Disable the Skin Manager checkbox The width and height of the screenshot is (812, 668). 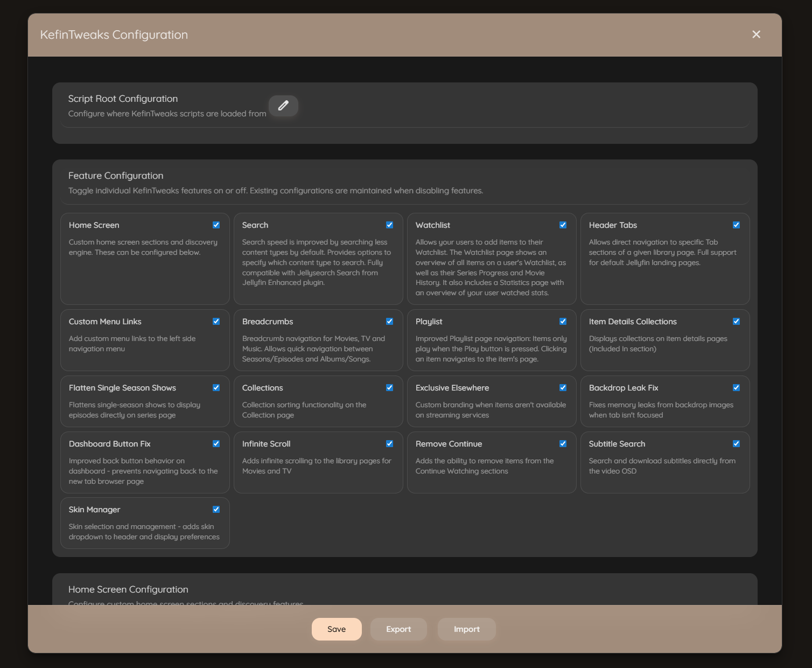216,510
